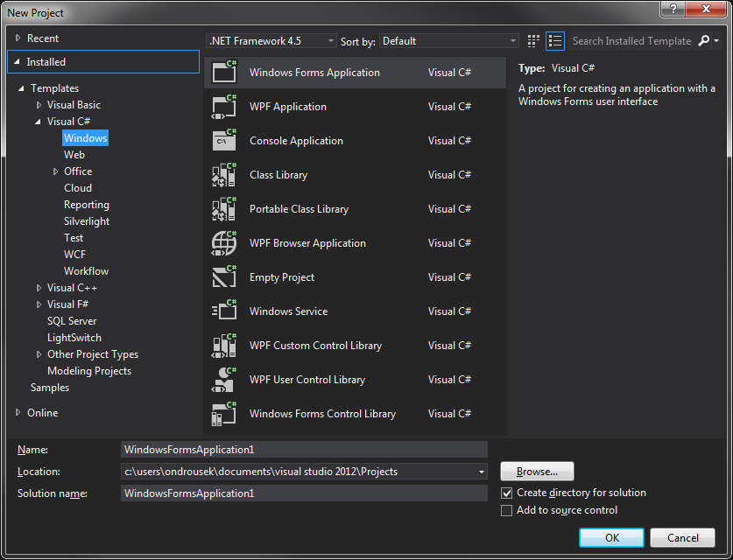The width and height of the screenshot is (733, 560).
Task: Collapse the Visual C# node
Action: tap(38, 122)
